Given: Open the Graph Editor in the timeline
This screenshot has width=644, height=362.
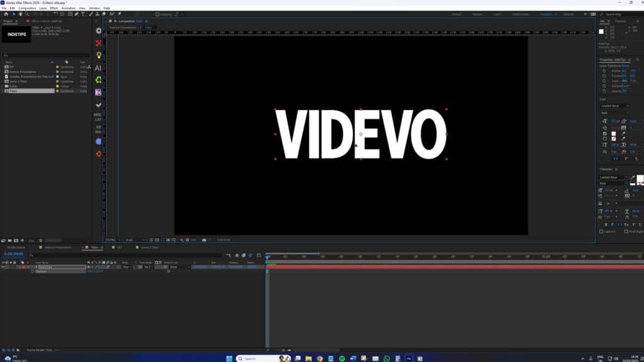Looking at the screenshot, I should click(258, 255).
